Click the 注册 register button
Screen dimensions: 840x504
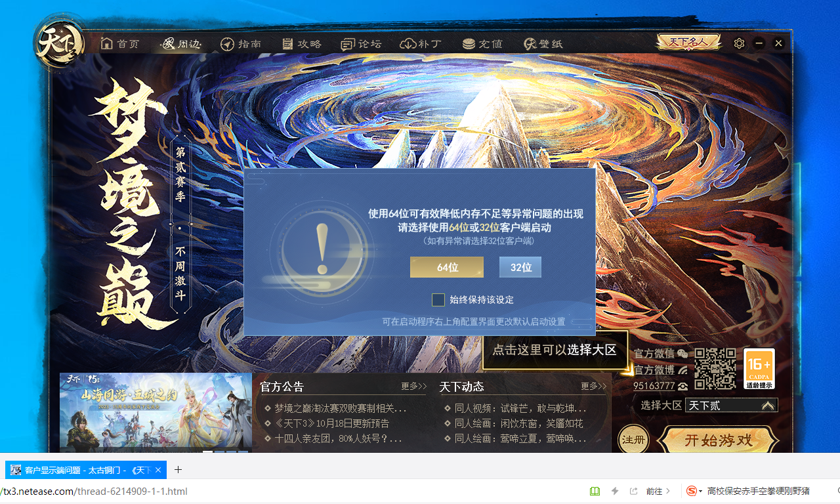tap(633, 440)
